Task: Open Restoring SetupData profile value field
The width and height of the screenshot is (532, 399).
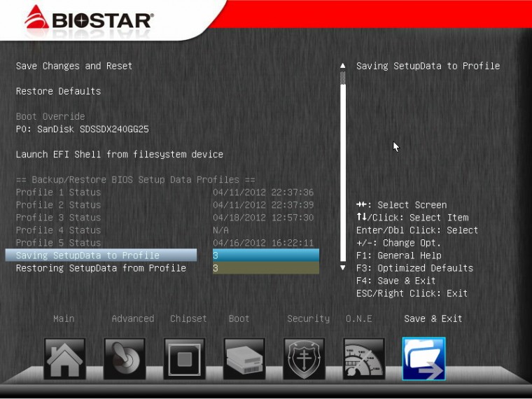Action: (x=266, y=268)
